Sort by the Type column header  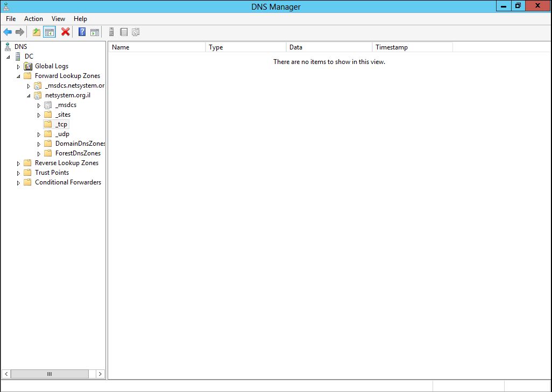246,47
